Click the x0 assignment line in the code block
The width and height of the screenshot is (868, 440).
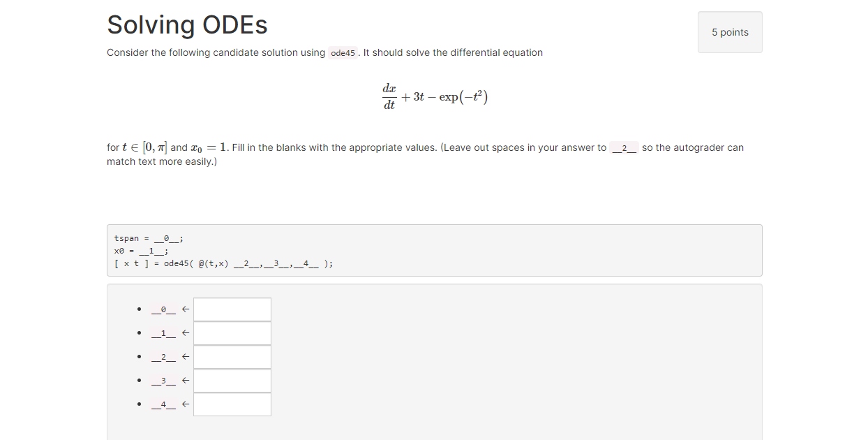pos(140,250)
